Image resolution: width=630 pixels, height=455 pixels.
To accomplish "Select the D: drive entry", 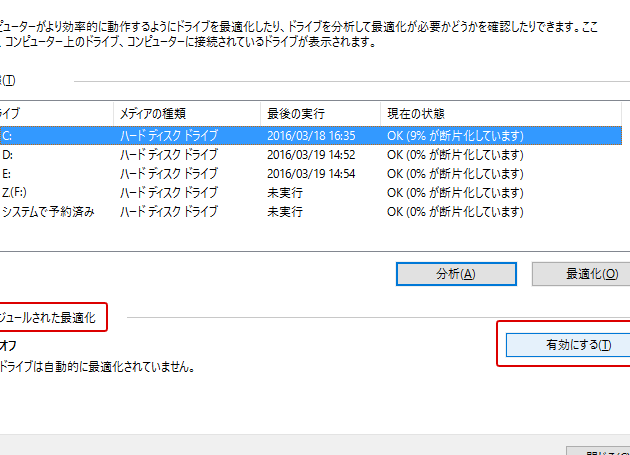I will (x=8, y=154).
